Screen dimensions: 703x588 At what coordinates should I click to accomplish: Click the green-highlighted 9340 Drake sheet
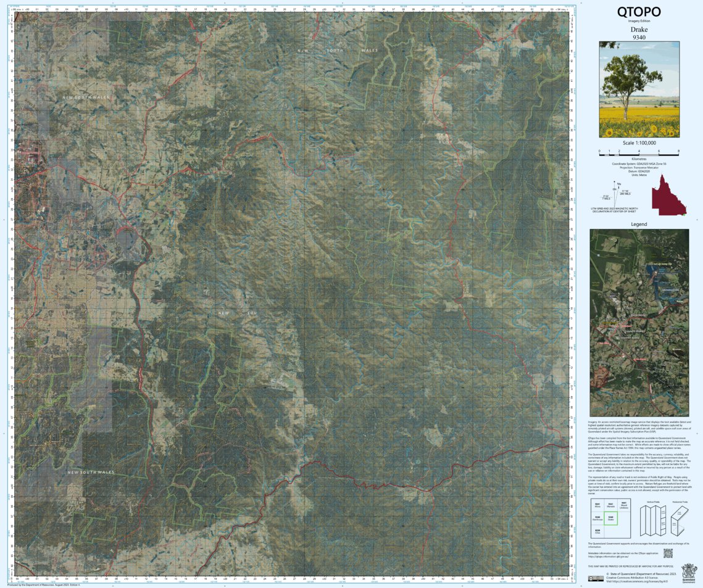point(611,518)
